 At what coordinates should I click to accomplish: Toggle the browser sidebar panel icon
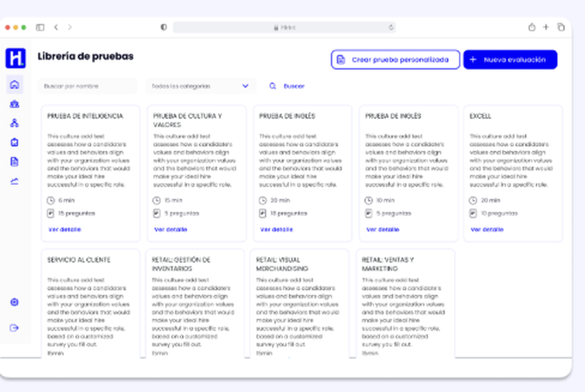[x=40, y=27]
